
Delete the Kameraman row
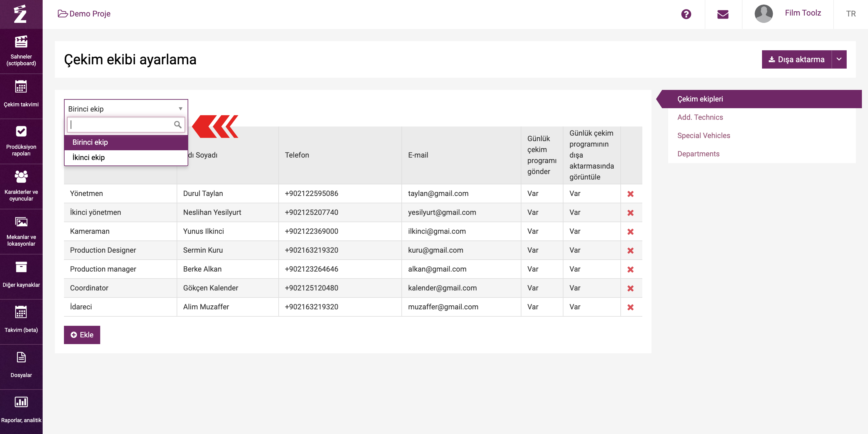point(630,232)
